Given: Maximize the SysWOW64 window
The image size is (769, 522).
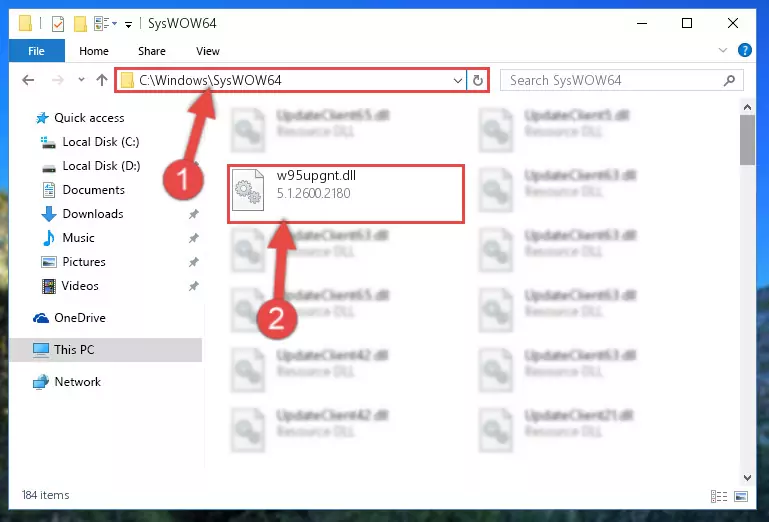Looking at the screenshot, I should tap(687, 23).
